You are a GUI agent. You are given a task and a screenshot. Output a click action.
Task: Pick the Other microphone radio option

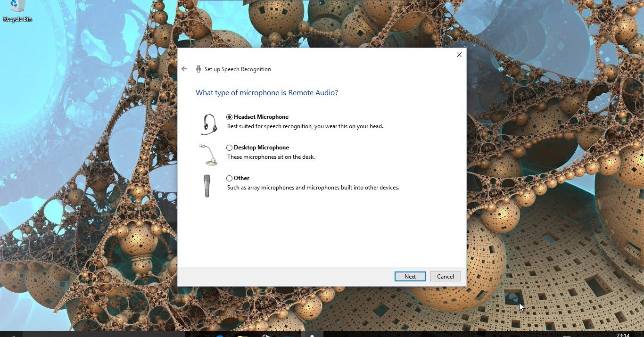(230, 178)
